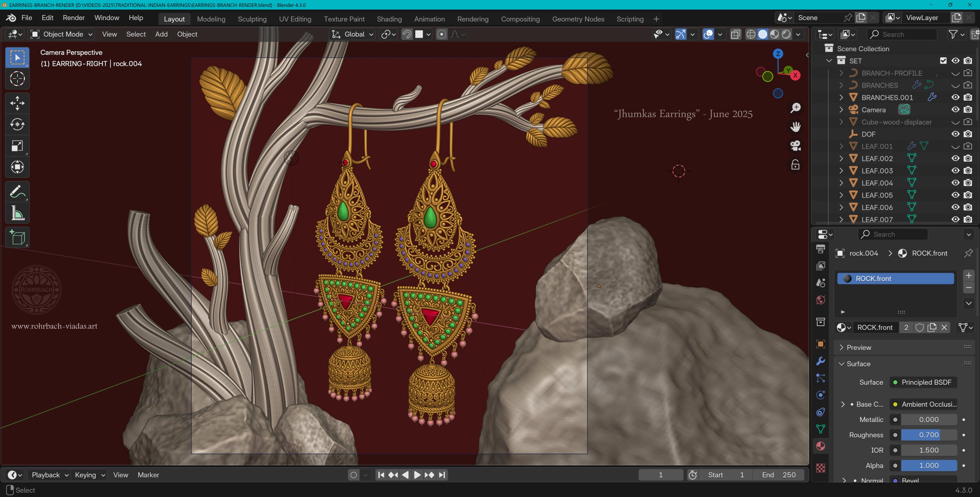Open the Material properties tab

(820, 446)
